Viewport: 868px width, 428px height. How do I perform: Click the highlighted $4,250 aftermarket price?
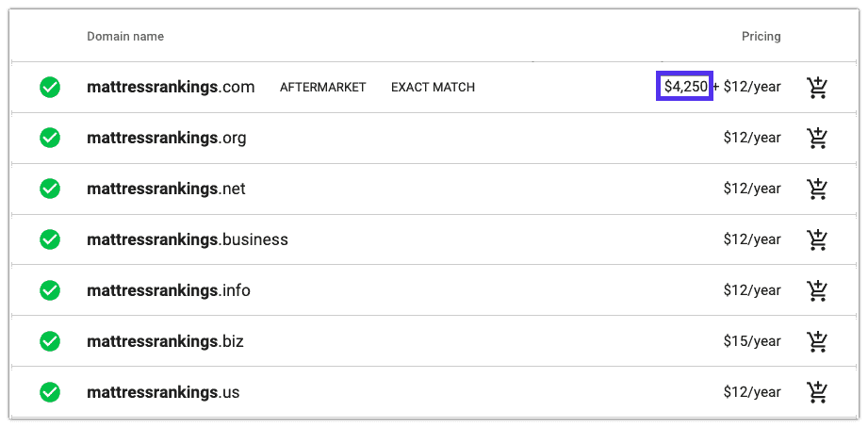click(684, 87)
